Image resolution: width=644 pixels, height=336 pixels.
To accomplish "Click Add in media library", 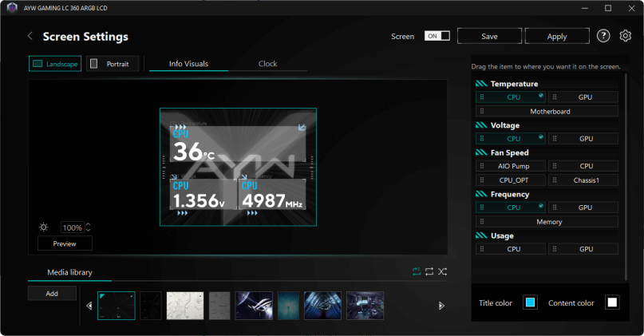I will click(x=52, y=293).
